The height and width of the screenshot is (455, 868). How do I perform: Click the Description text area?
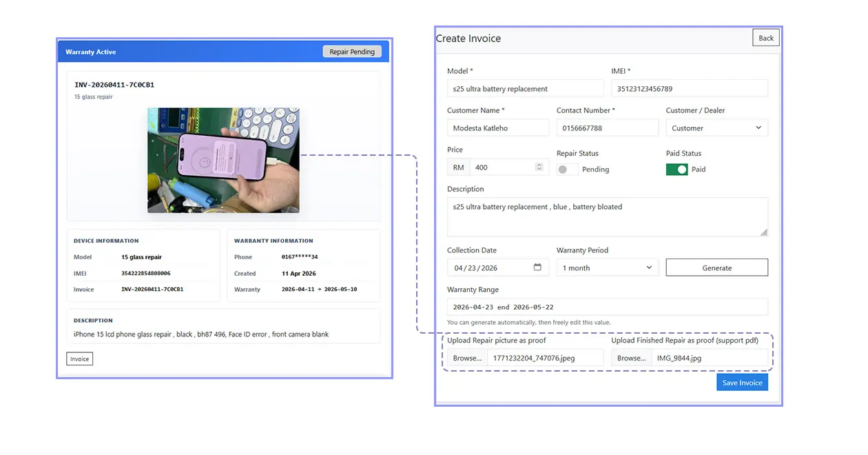[x=608, y=215]
